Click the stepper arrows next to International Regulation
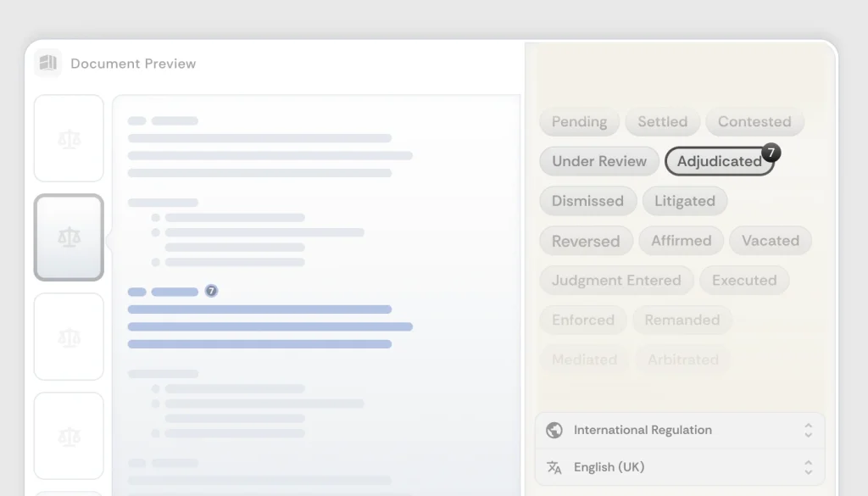The image size is (868, 496). tap(808, 430)
